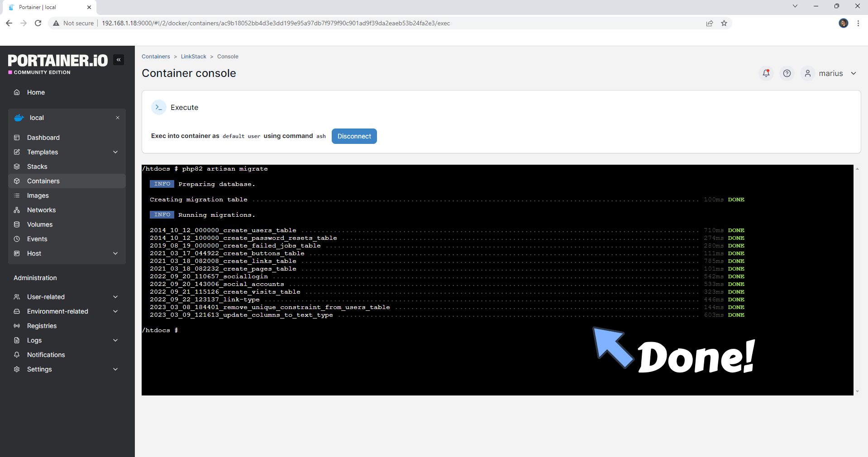Image resolution: width=868 pixels, height=457 pixels.
Task: Expand the Host sidebar section
Action: (x=115, y=253)
